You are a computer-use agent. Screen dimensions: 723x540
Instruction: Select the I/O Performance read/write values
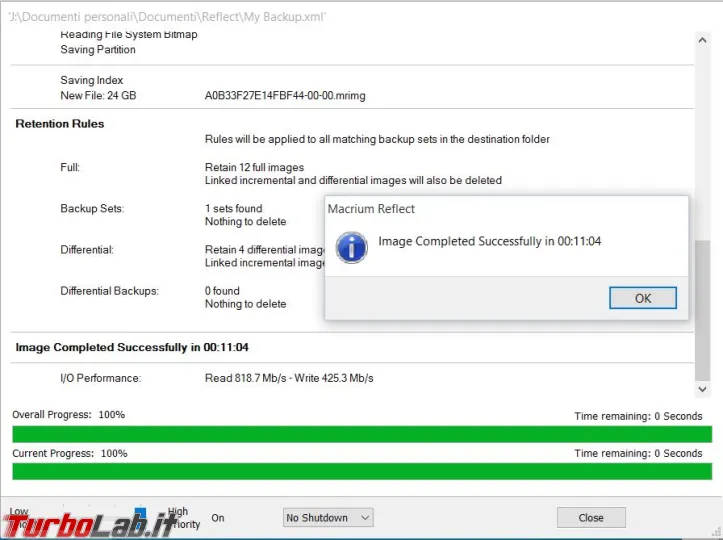click(289, 378)
